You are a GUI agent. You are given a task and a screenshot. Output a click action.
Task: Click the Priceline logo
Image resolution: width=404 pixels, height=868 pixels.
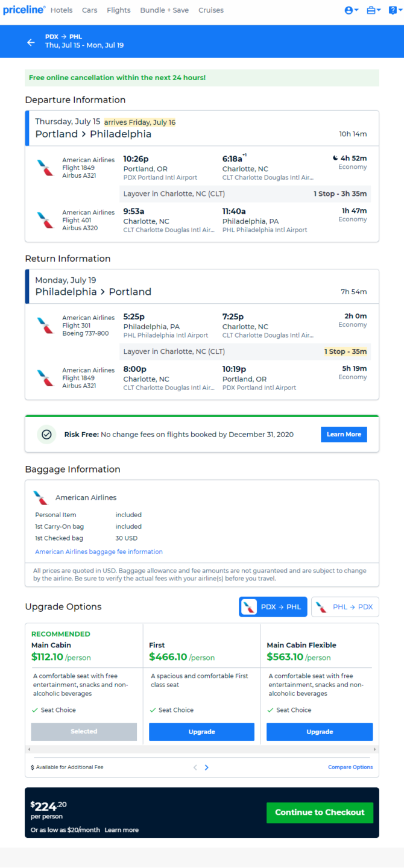click(x=24, y=10)
